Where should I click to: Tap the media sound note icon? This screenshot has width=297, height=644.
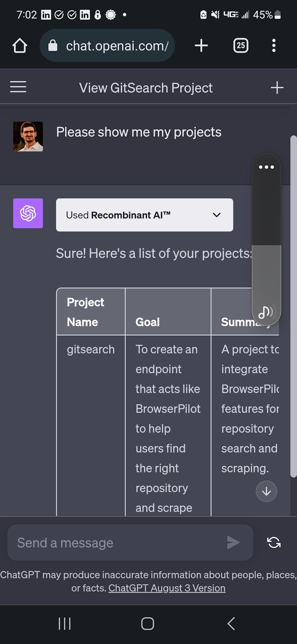266,312
